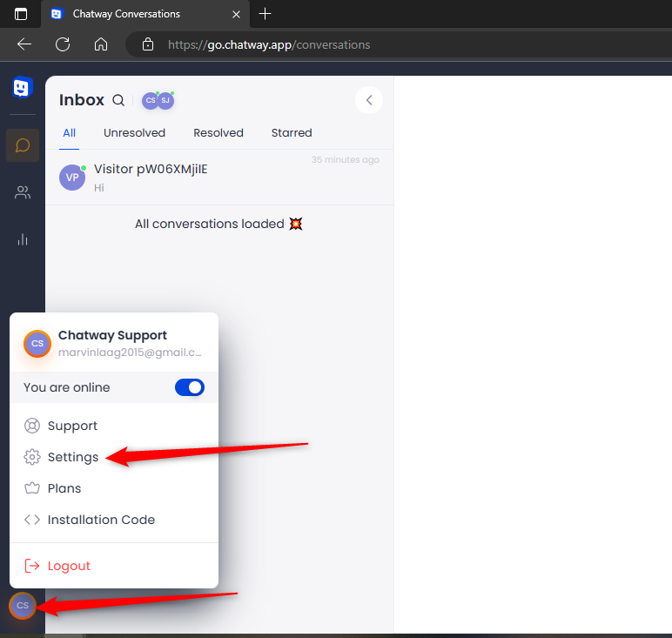Screen dimensions: 672x638
Task: Click the CS agent avatar near Inbox
Action: click(150, 101)
